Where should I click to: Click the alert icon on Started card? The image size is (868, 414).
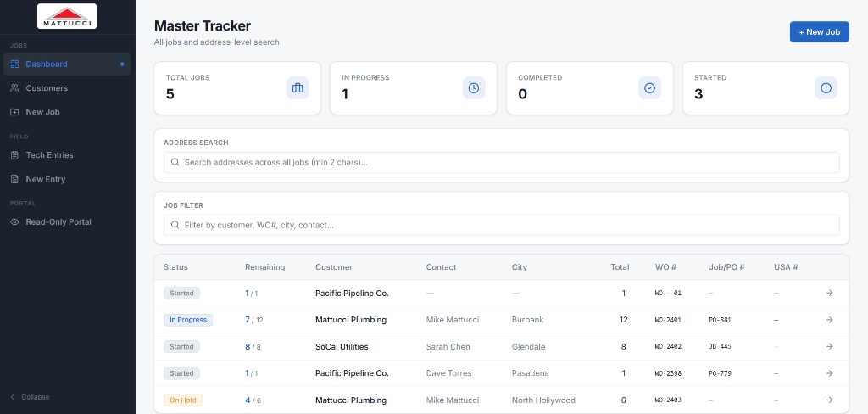click(826, 88)
